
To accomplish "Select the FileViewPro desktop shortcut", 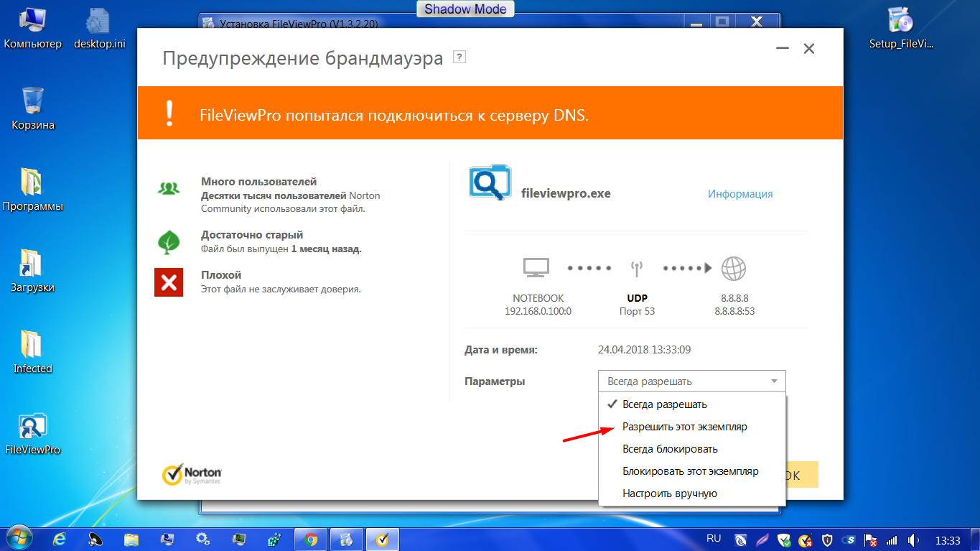I will click(33, 434).
